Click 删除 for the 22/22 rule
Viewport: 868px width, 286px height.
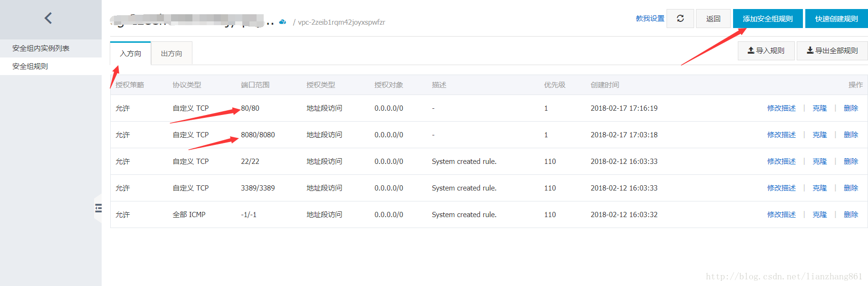pyautogui.click(x=851, y=162)
